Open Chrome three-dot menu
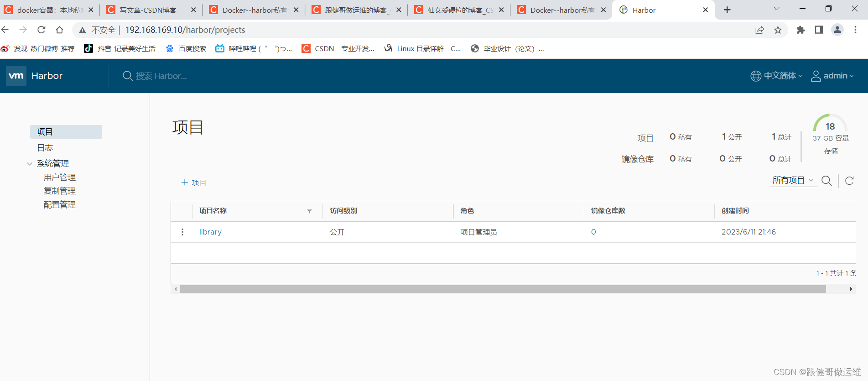The width and height of the screenshot is (868, 381). pyautogui.click(x=856, y=30)
